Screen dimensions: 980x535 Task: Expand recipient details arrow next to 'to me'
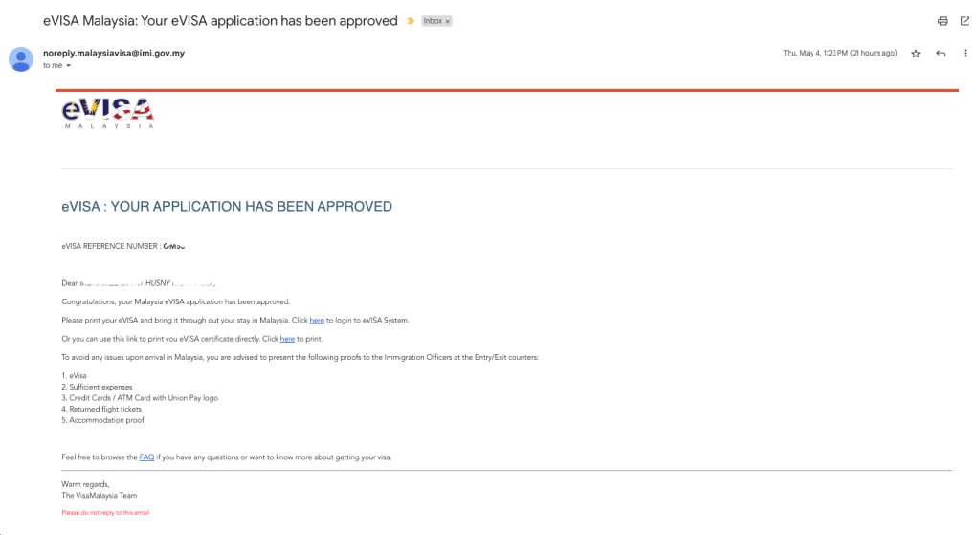coord(69,66)
